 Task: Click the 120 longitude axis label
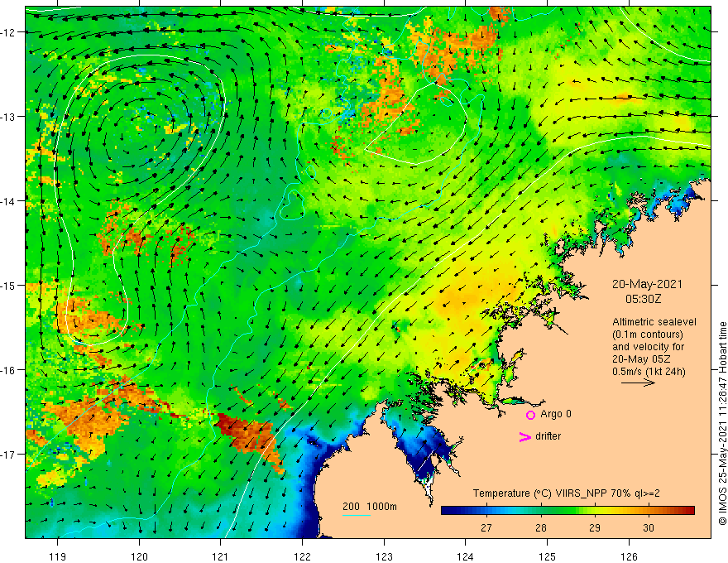coord(139,556)
